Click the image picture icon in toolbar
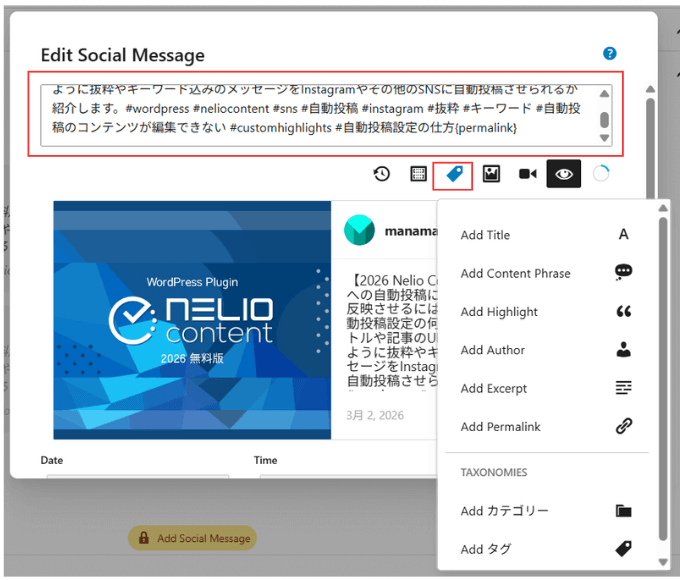The height and width of the screenshot is (580, 682). pos(491,174)
